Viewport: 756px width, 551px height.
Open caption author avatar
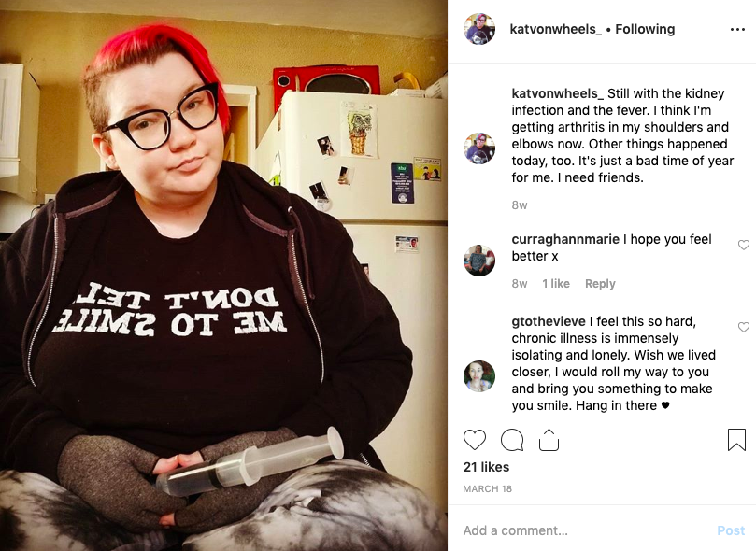pyautogui.click(x=479, y=148)
